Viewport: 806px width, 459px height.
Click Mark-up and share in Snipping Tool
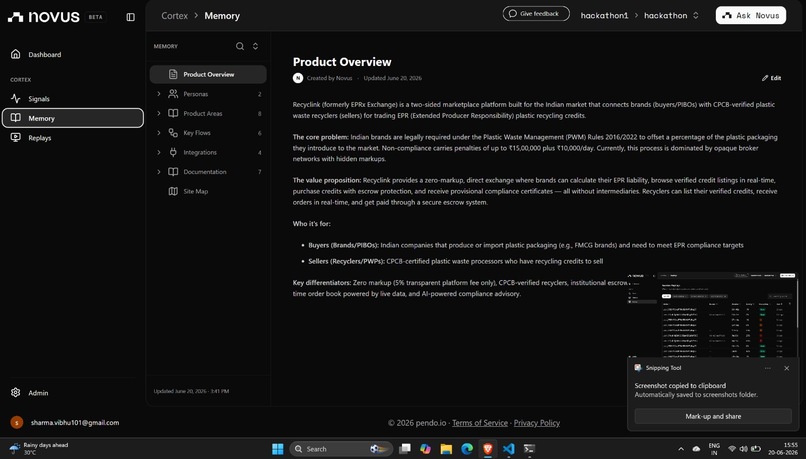point(713,416)
